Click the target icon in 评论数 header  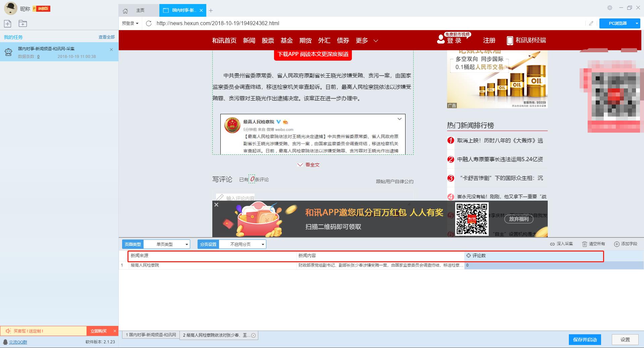point(469,256)
